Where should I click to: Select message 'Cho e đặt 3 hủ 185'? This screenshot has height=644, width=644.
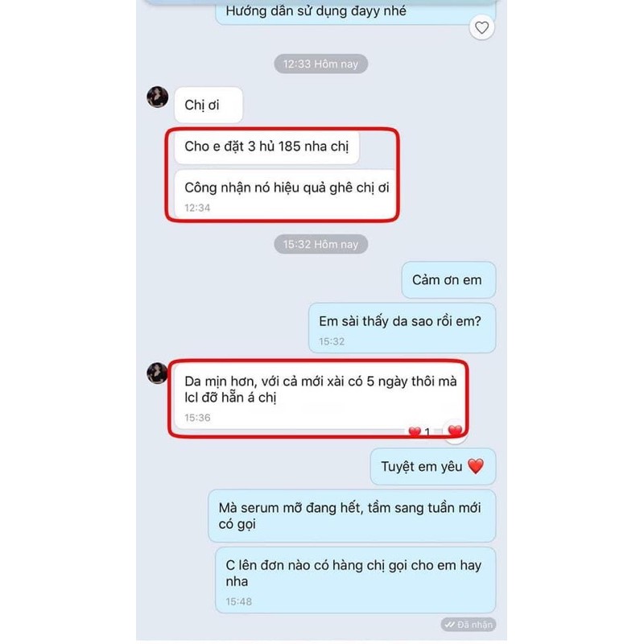(x=266, y=147)
